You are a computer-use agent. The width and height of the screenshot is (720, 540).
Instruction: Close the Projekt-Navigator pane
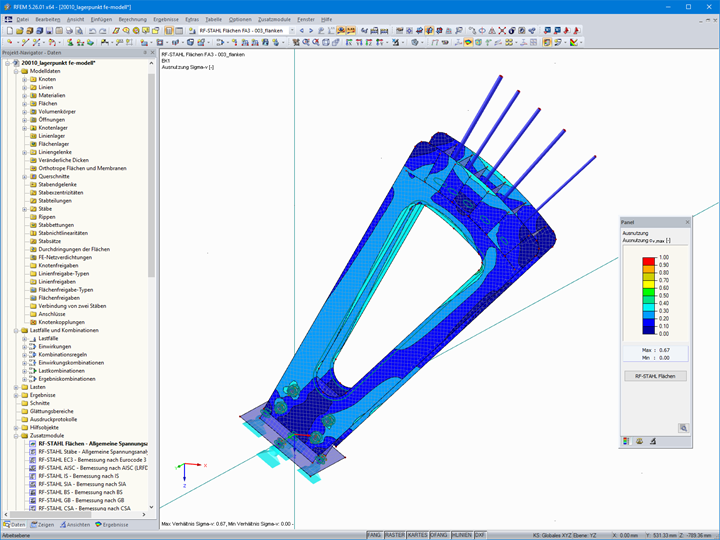click(x=152, y=53)
